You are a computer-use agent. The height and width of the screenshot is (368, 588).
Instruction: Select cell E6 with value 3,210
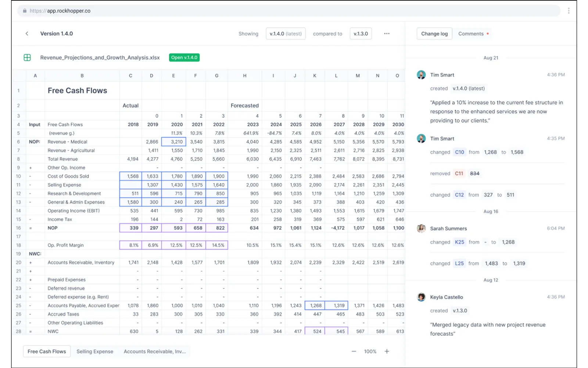point(173,142)
